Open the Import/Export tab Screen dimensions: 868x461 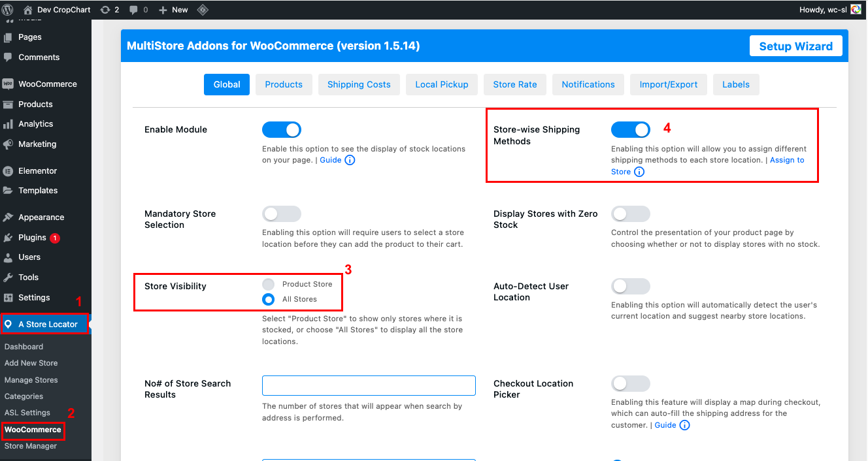pos(669,84)
